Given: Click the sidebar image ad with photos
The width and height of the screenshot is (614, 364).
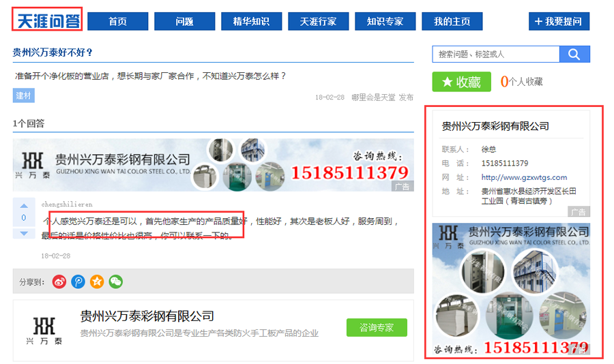Looking at the screenshot, I should (x=511, y=289).
